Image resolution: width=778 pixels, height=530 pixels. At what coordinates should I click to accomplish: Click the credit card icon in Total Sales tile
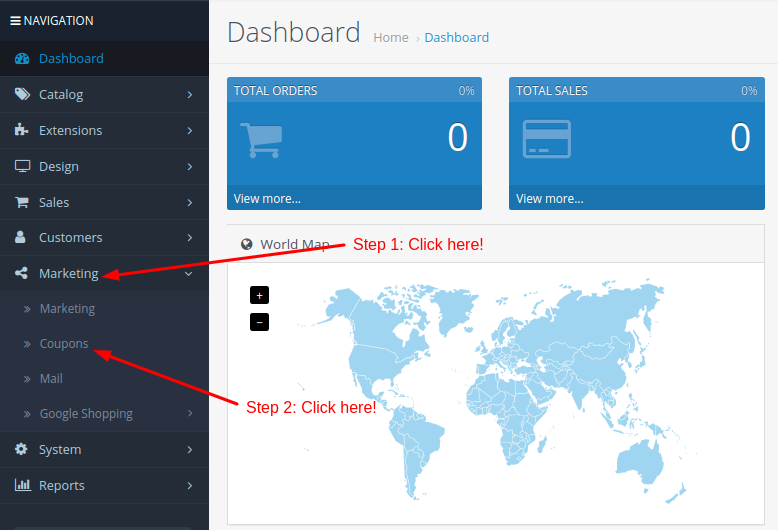click(x=547, y=139)
